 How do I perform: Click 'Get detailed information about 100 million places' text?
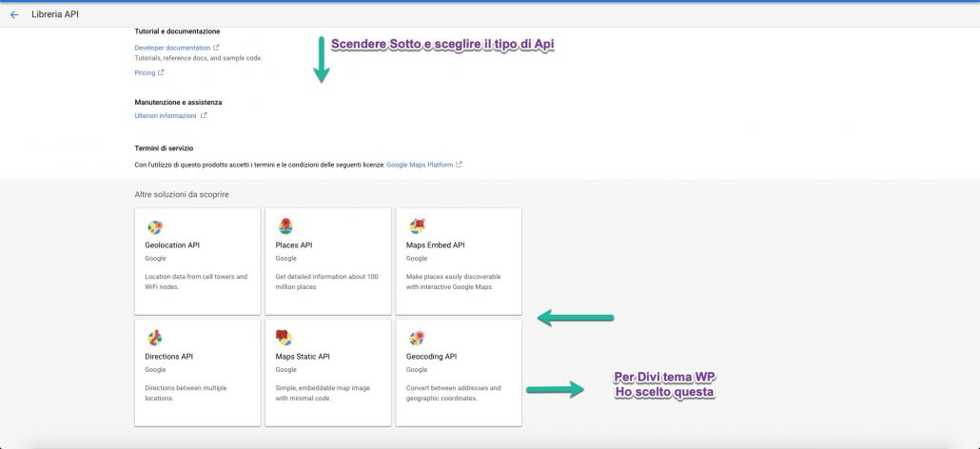[x=327, y=282]
